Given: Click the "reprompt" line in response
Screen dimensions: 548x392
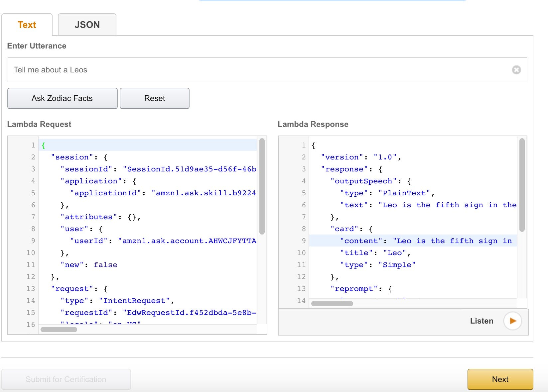Looking at the screenshot, I should [x=361, y=289].
